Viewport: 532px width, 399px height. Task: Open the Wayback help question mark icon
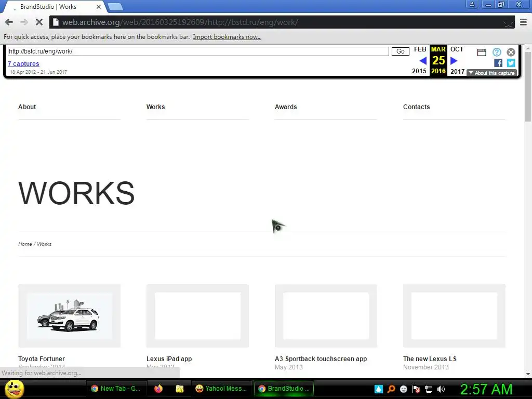[497, 52]
